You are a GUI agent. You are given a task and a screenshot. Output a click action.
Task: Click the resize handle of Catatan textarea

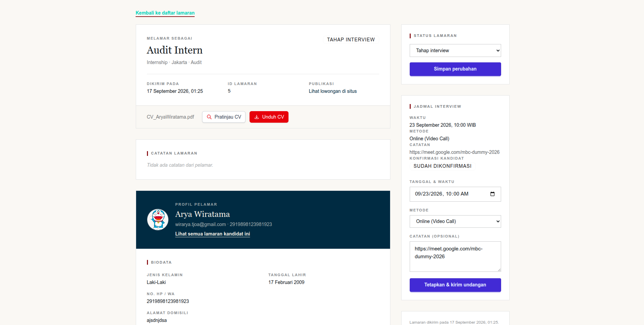pyautogui.click(x=499, y=269)
